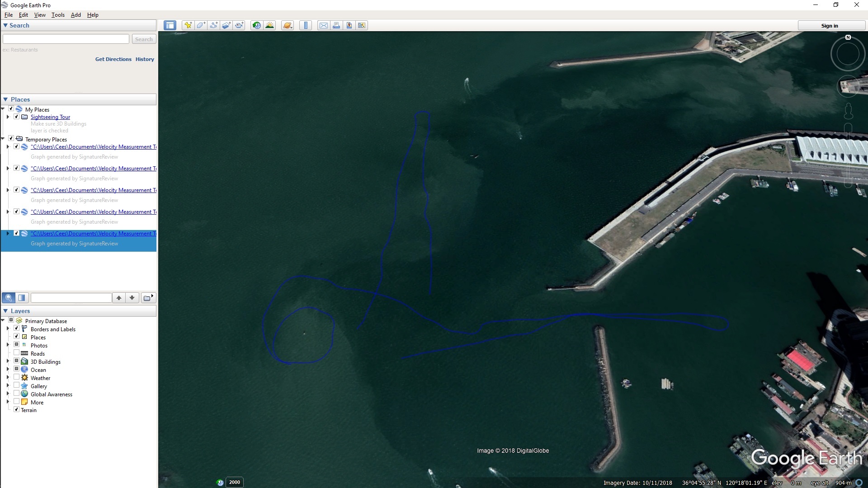Select the Add Polygon tool
The image size is (868, 488).
pyautogui.click(x=201, y=25)
